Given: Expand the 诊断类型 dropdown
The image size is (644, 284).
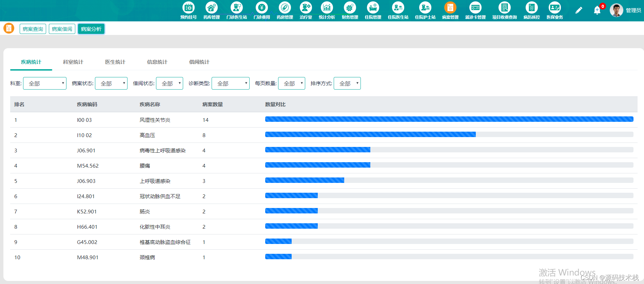Looking at the screenshot, I should 231,83.
